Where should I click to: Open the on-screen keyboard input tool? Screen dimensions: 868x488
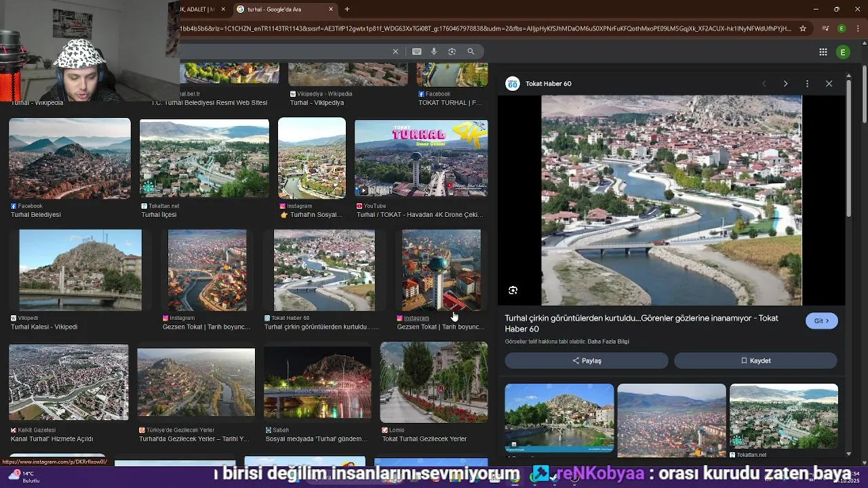416,52
